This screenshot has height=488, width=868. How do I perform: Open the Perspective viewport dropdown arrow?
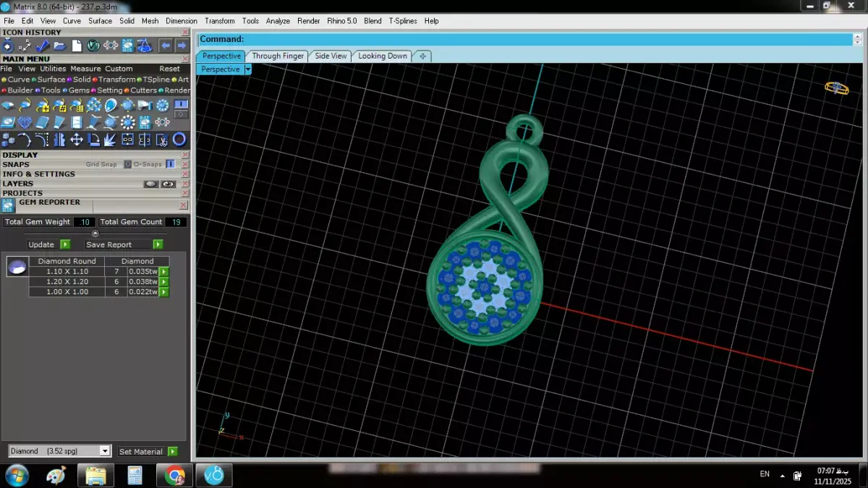point(248,69)
